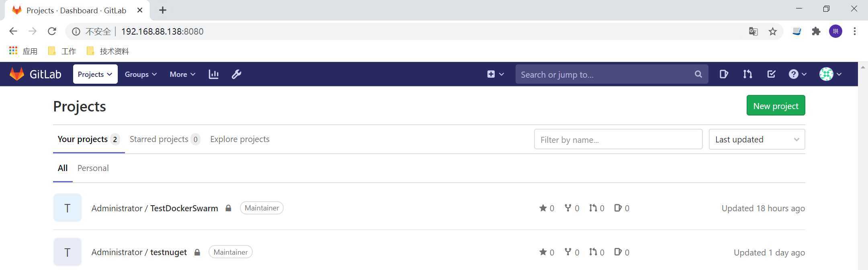Open the admin area wrench icon
The image size is (868, 270).
(x=236, y=74)
